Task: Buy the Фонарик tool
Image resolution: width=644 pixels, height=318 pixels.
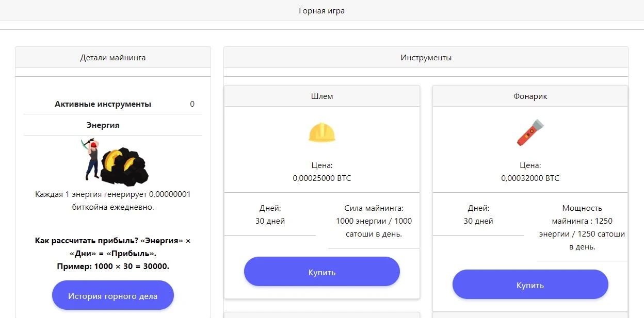Action: click(x=530, y=284)
